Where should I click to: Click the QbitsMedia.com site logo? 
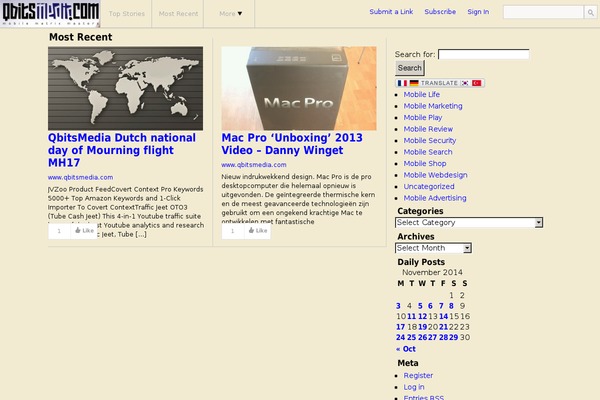[x=50, y=13]
